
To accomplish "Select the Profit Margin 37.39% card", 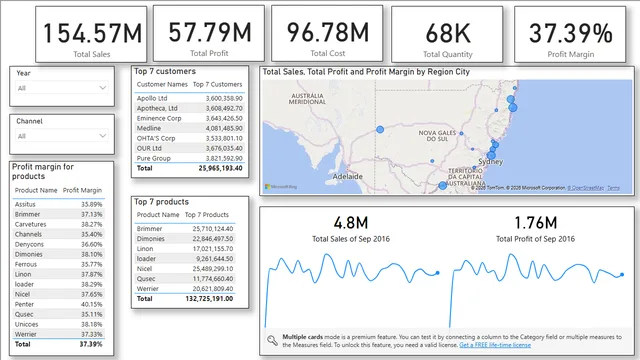I will 570,34.
